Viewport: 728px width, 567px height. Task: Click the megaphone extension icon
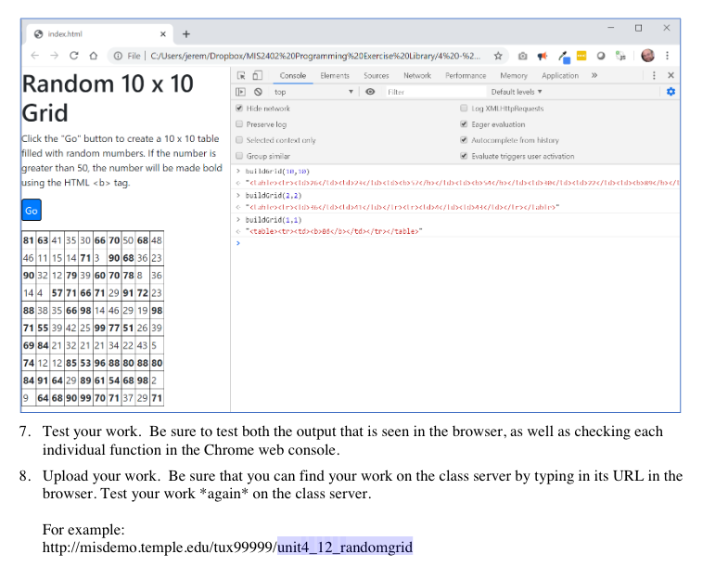[542, 57]
